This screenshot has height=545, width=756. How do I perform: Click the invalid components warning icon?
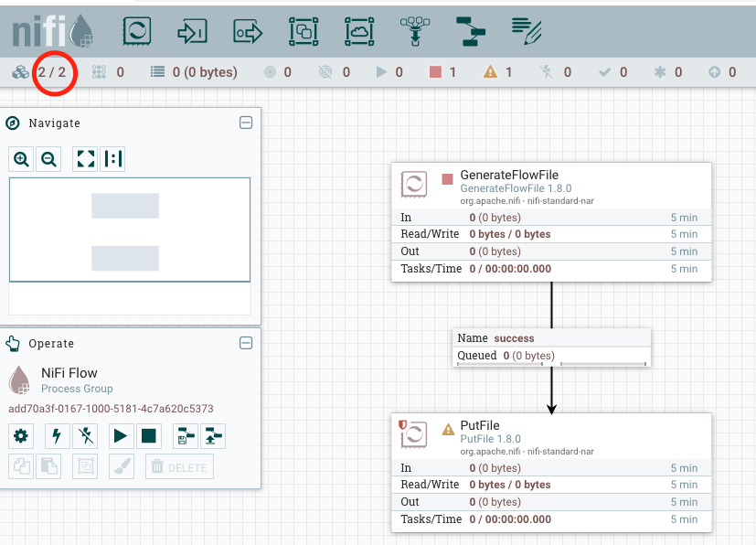coord(490,72)
